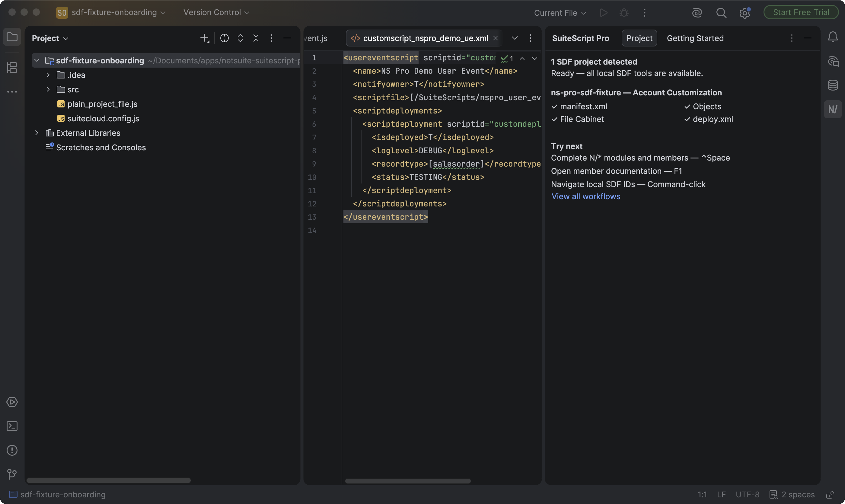Open the Database tool window icon
Screen dimensions: 845x504
pyautogui.click(x=833, y=85)
